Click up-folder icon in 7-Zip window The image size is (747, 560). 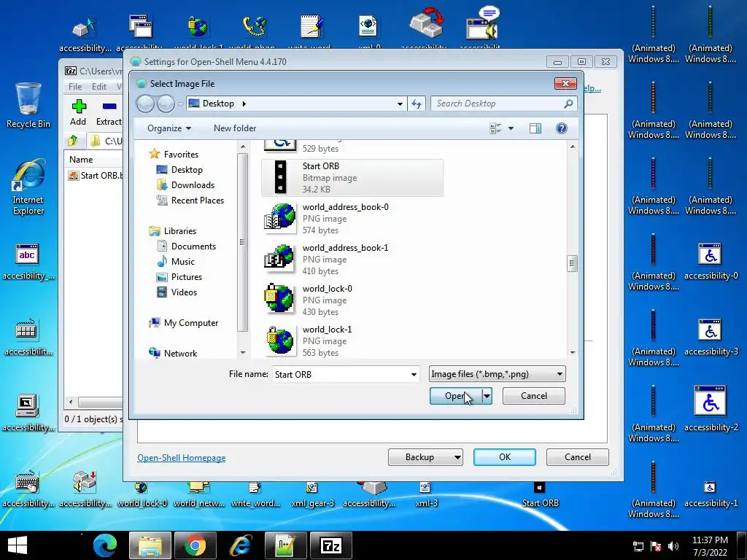click(73, 141)
